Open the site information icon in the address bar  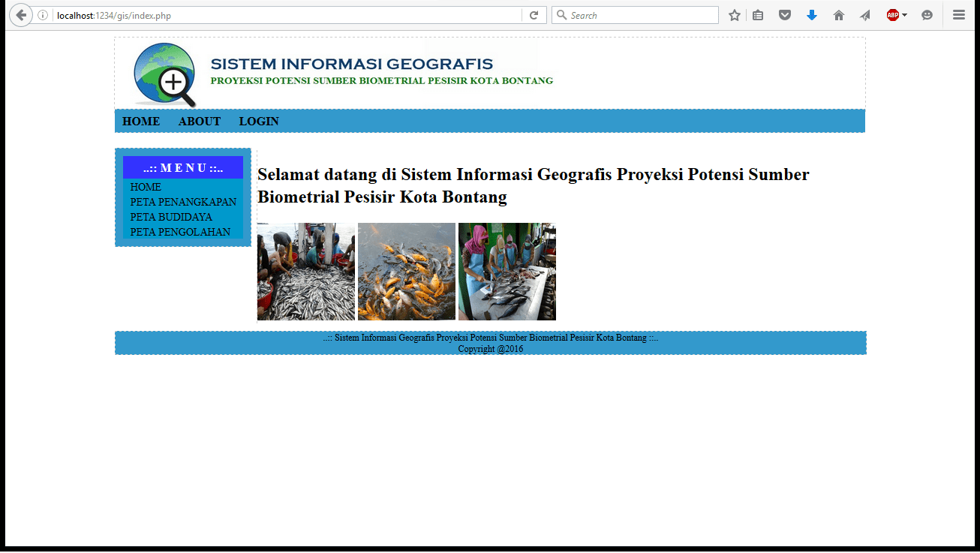pos(43,15)
